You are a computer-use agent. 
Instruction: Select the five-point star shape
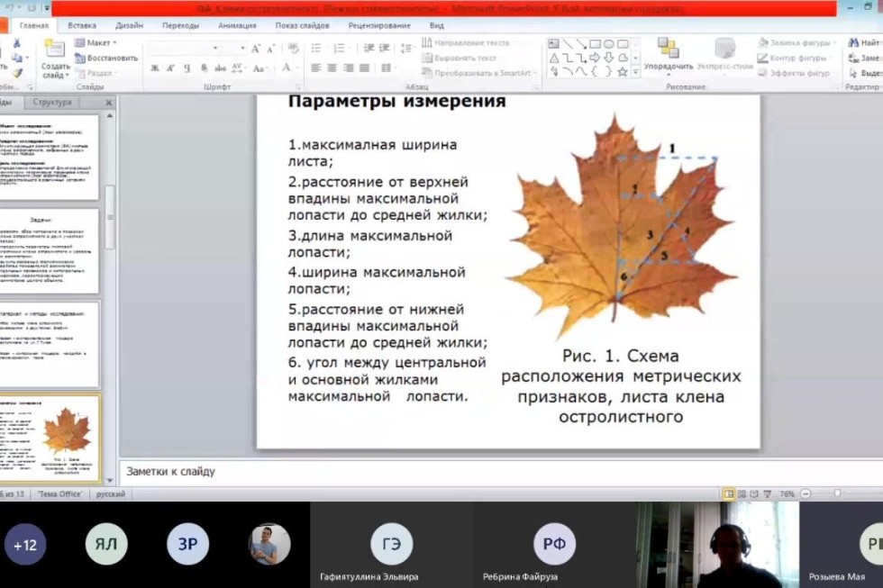click(x=623, y=71)
